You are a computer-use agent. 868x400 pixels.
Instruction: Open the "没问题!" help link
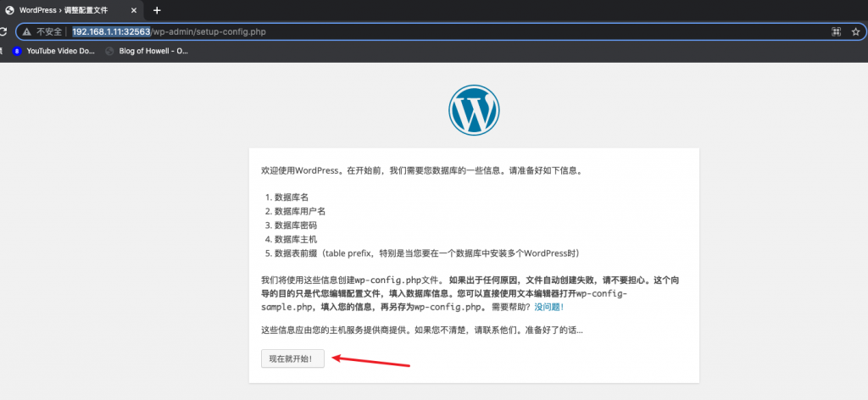tap(549, 307)
